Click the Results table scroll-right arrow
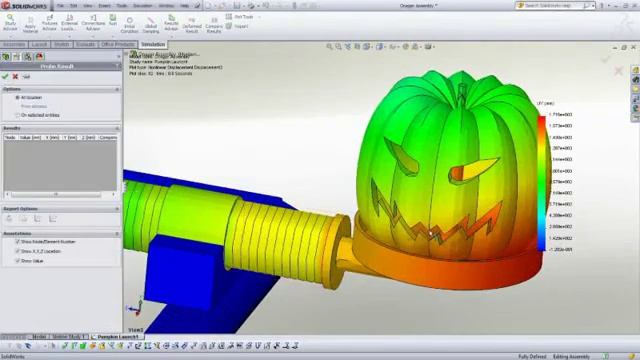 coord(113,195)
